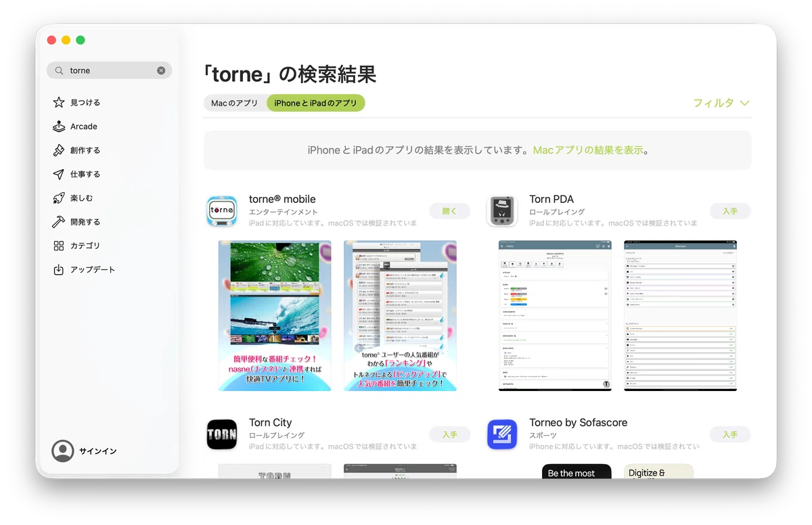Open the torne mobile app icon
812x525 pixels.
221,211
